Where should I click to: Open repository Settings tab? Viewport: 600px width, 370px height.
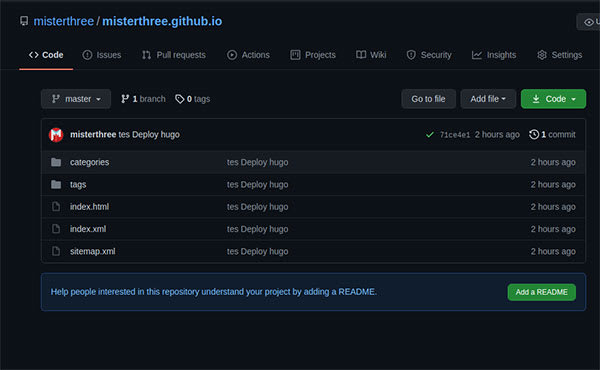pos(559,55)
